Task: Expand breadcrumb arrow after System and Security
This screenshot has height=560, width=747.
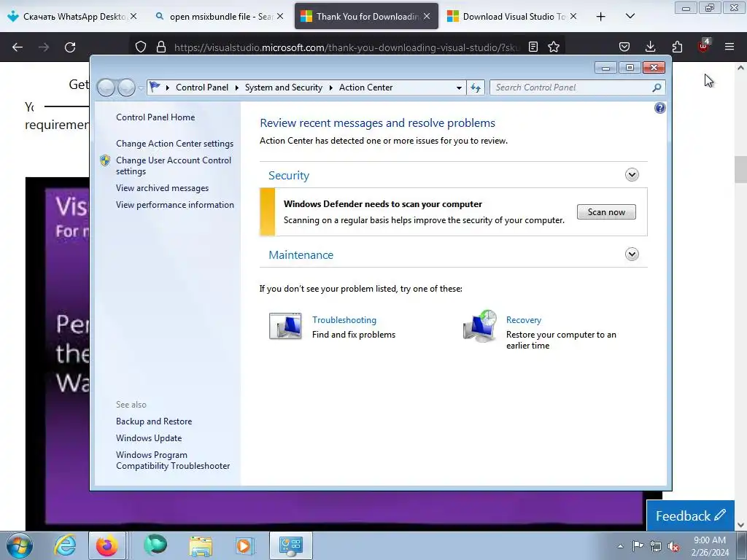Action: click(330, 87)
